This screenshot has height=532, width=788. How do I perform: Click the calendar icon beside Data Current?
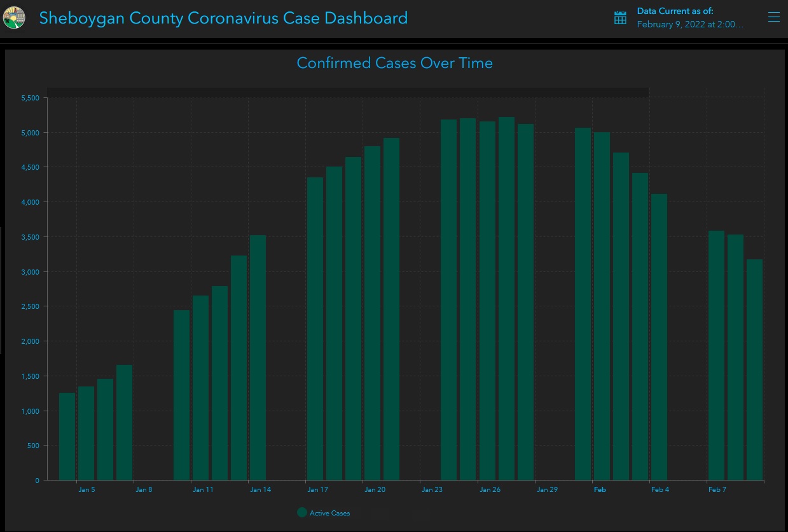[x=620, y=18]
